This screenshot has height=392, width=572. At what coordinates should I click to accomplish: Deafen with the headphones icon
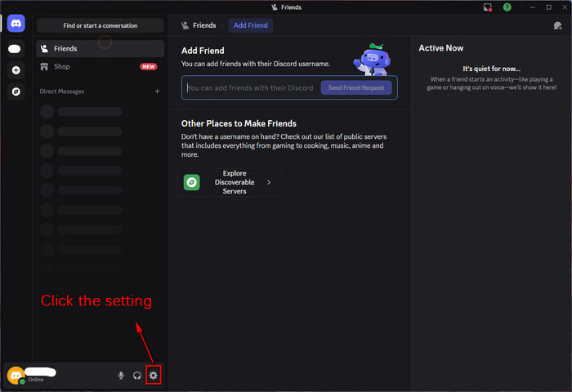pos(137,375)
